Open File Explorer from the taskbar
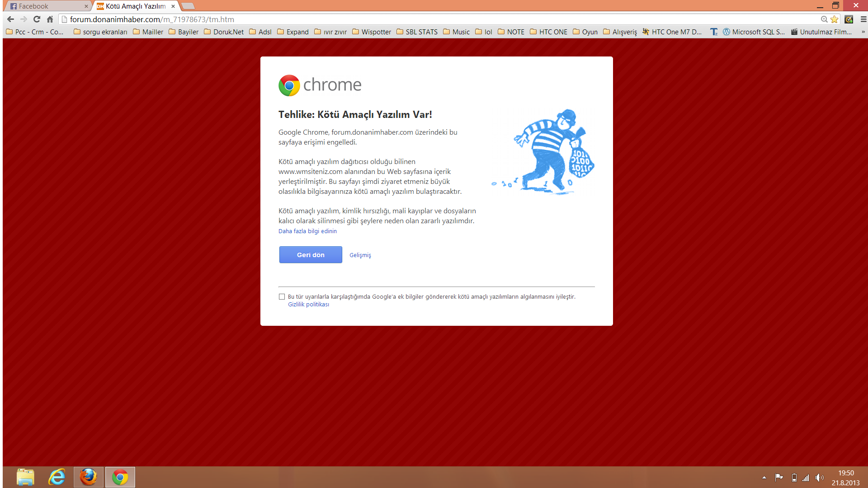The image size is (868, 488). pos(25,477)
